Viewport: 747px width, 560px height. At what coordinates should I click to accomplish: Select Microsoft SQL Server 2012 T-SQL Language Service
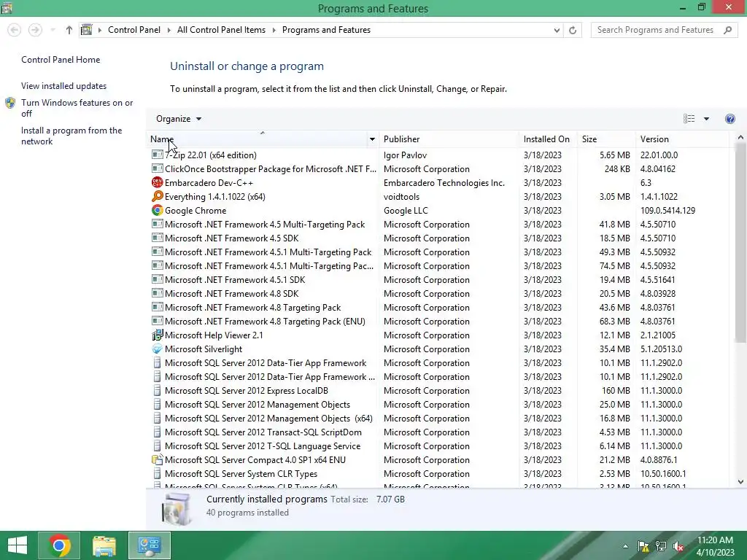point(438,446)
